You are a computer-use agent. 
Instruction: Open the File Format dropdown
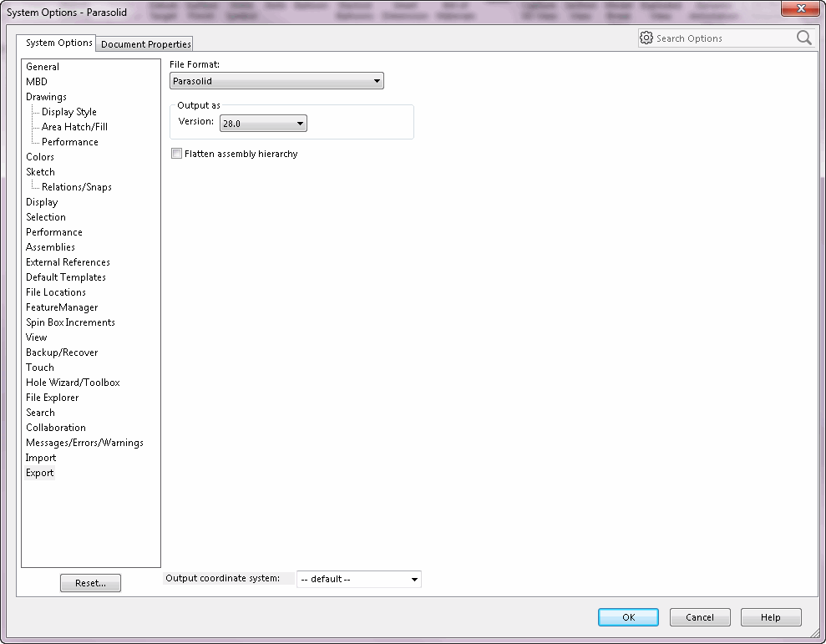(x=276, y=81)
